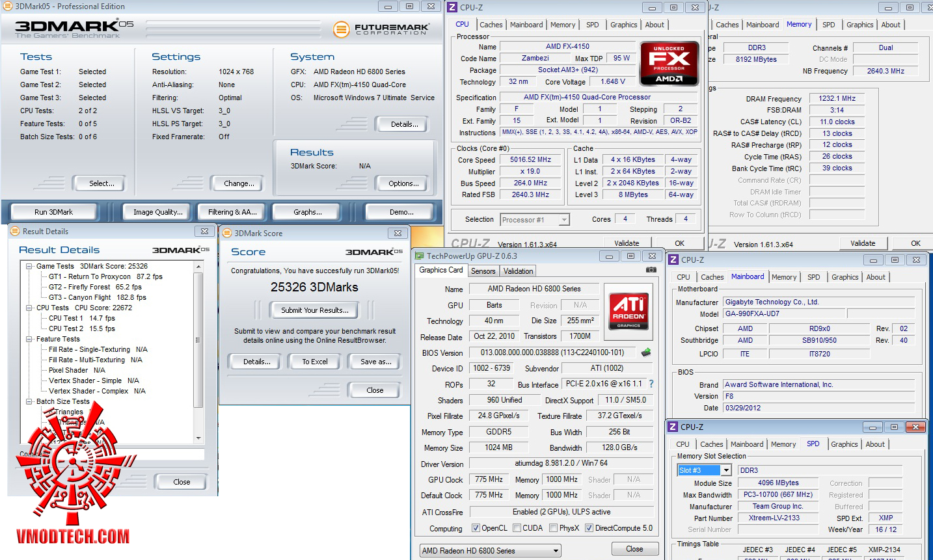The width and height of the screenshot is (933, 560).
Task: Collapse the Game Tests tree node
Action: coord(29,266)
